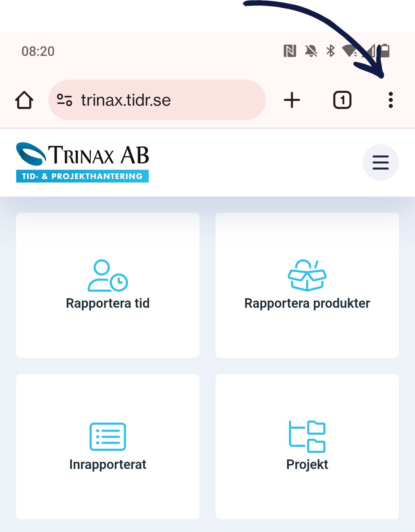Image resolution: width=415 pixels, height=532 pixels.
Task: Click the folder tree Projekt icon
Action: [x=307, y=437]
